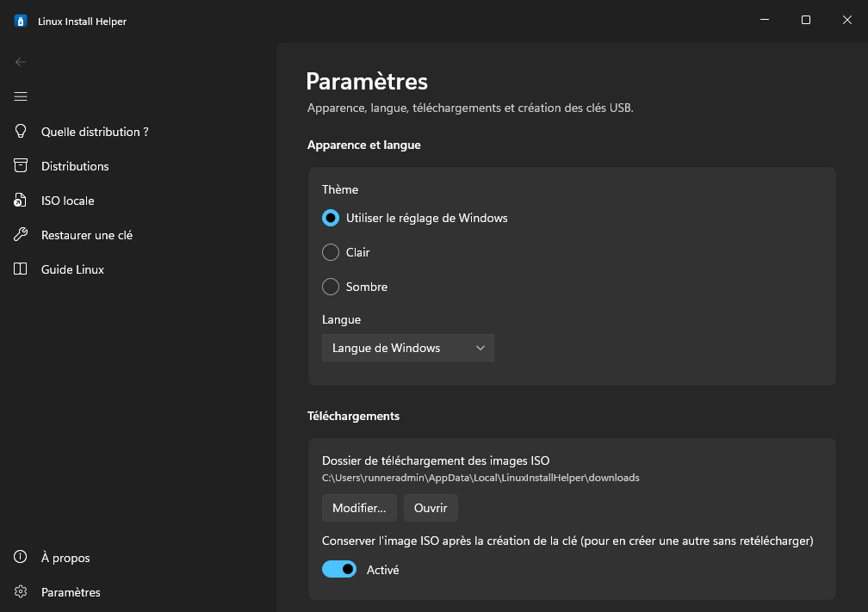Open Restaurer une clé page
868x612 pixels.
[x=87, y=235]
